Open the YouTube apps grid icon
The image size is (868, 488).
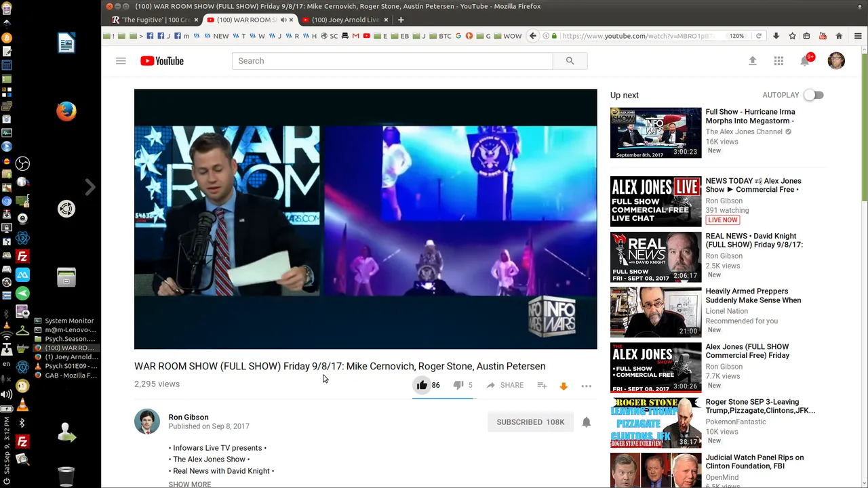tap(778, 61)
